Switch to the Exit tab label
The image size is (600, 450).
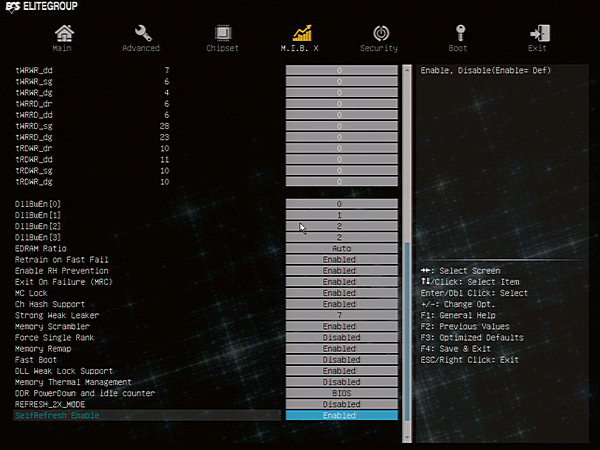537,48
